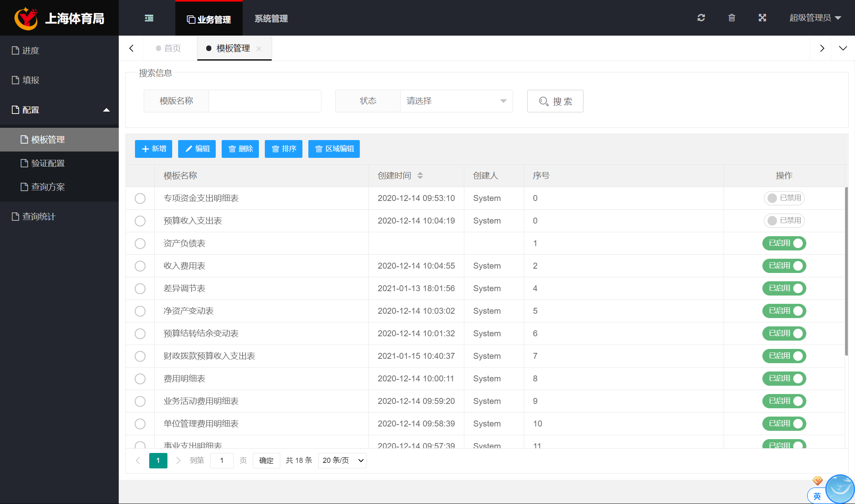Viewport: 855px width, 504px height.
Task: Click the 模版名称 search input field
Action: [264, 101]
